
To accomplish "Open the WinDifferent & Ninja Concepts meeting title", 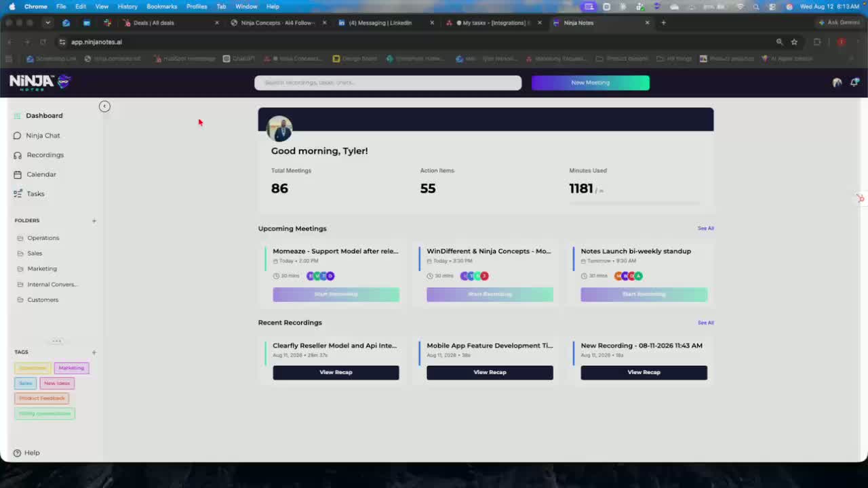I will 489,251.
